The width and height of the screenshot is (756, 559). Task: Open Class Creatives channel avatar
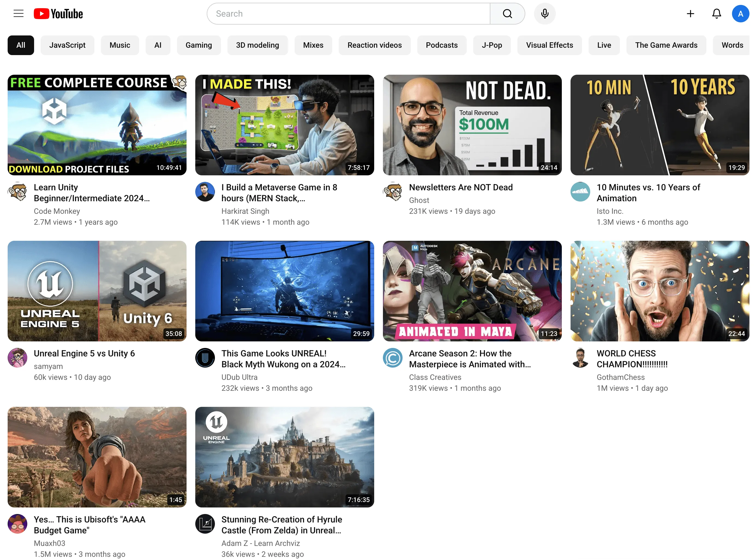(x=392, y=358)
